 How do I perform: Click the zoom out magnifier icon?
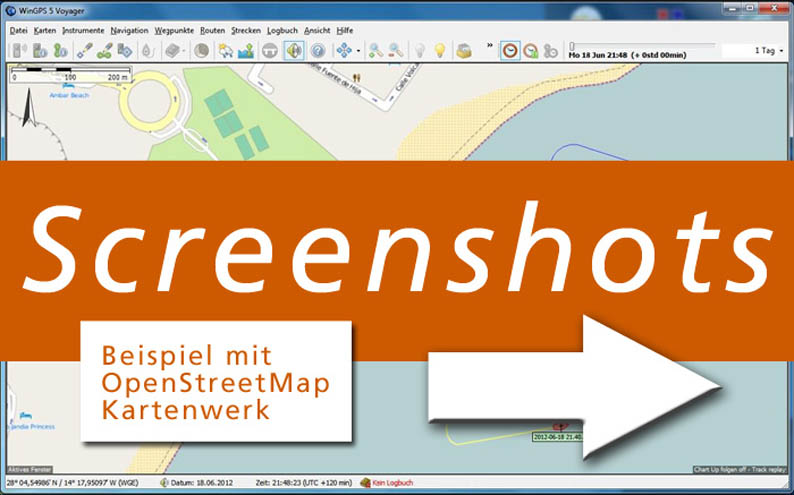pyautogui.click(x=396, y=50)
